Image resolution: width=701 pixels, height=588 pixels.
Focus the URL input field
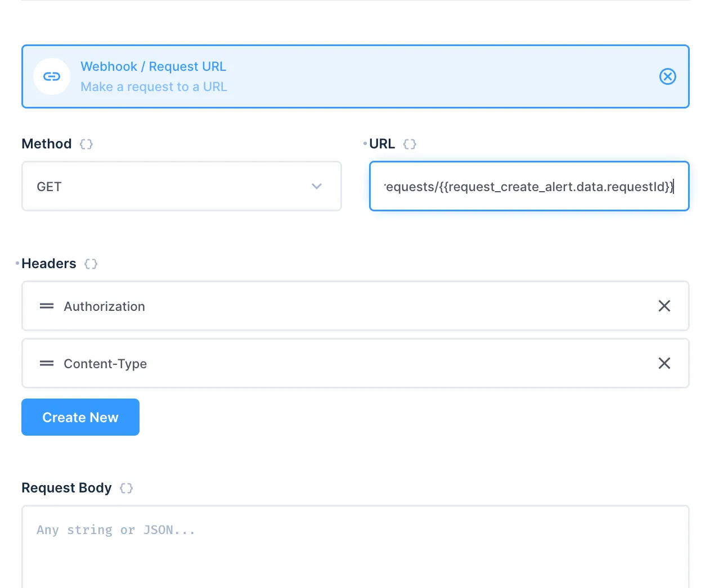(x=529, y=186)
